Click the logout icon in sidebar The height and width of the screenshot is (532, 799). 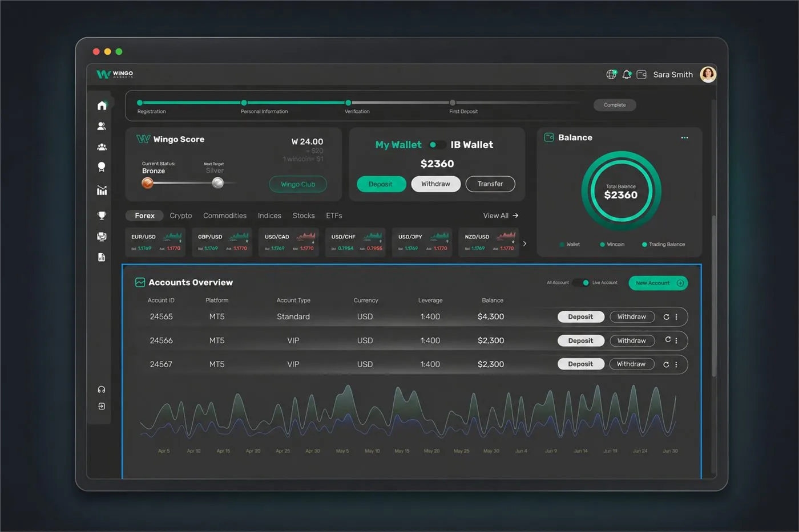102,407
